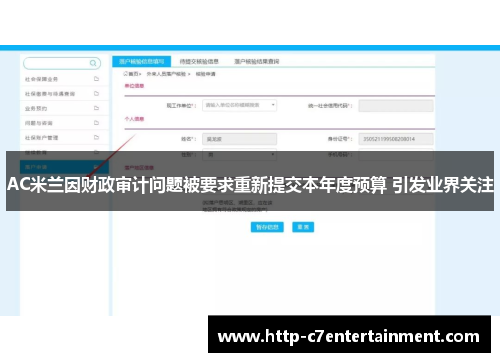Screen dimensions: 500x362
Task: Click the 身份证号 input field
Action: tap(396, 139)
